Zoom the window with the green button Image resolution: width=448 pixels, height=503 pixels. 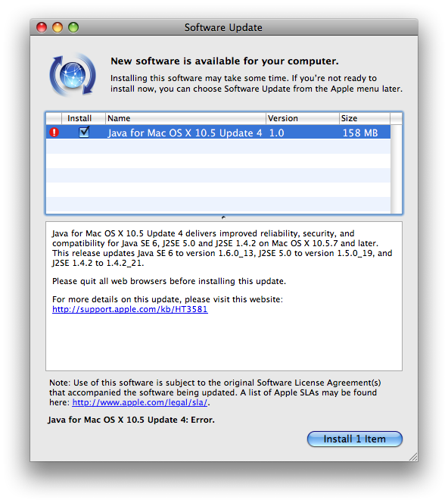73,27
